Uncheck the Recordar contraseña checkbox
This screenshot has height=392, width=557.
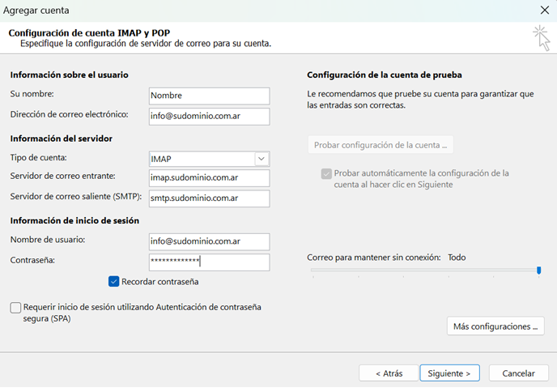coord(114,282)
